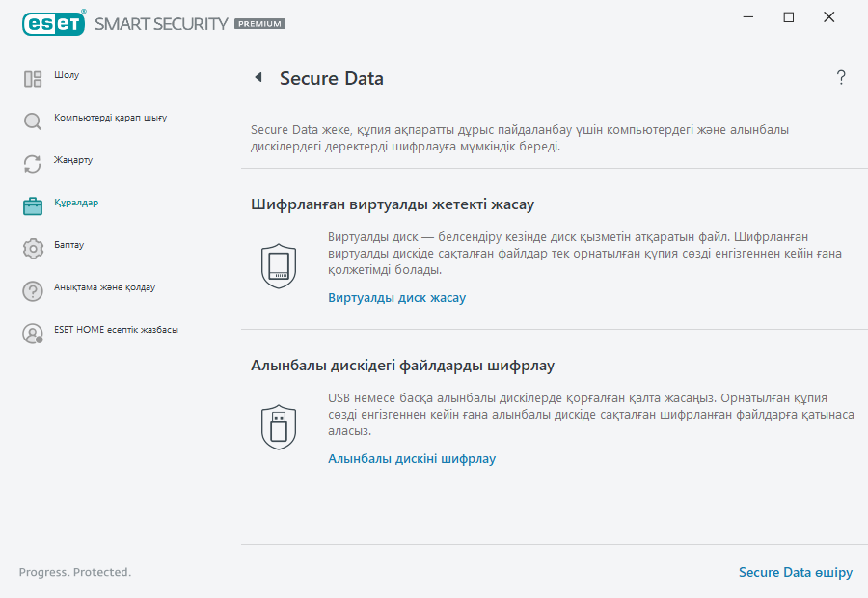The height and width of the screenshot is (598, 868).
Task: Click the Secure Data өшіру link
Action: [796, 572]
